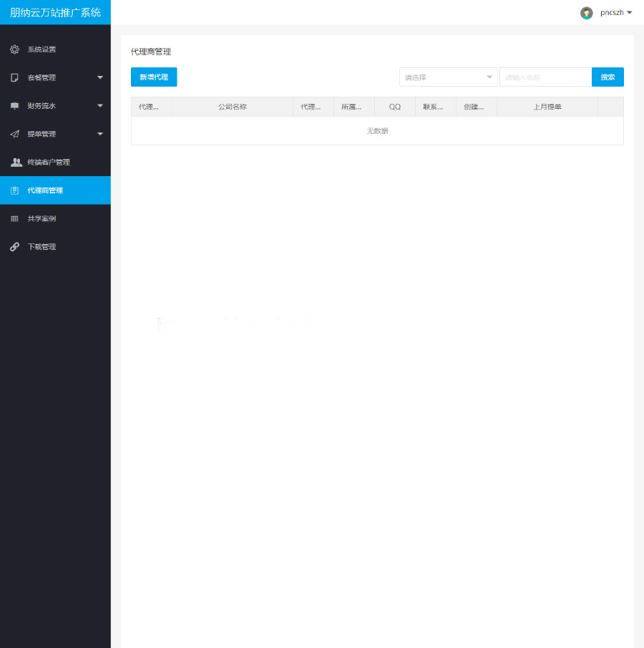The width and height of the screenshot is (644, 648).
Task: Click the 套餐管理 note icon
Action: point(14,77)
